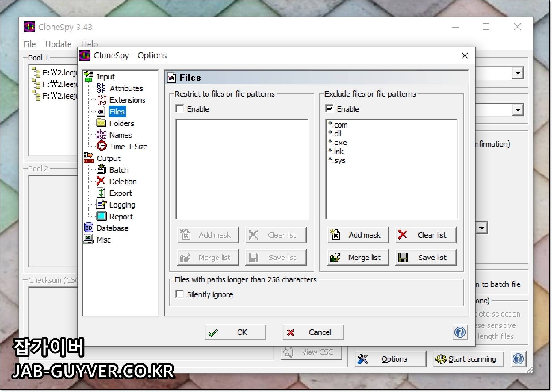
Task: Click the second Pool 1 folder tree icon
Action: coord(36,84)
